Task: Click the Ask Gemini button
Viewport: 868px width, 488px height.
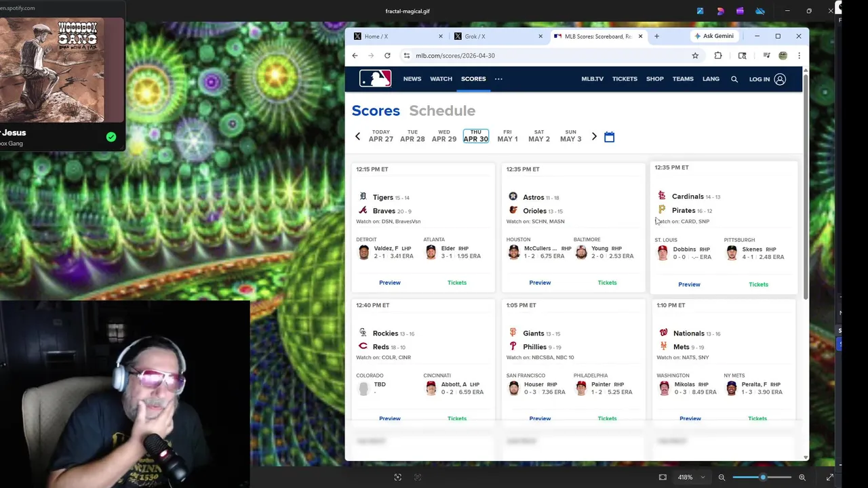Action: coord(713,36)
